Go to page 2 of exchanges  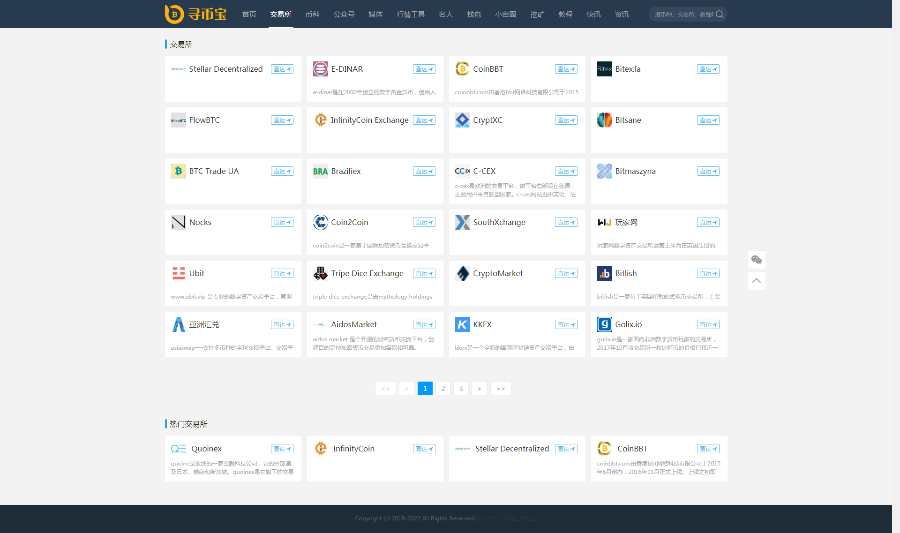coord(443,388)
